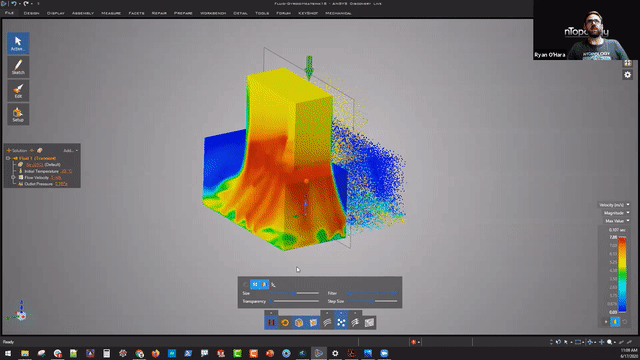Image resolution: width=640 pixels, height=360 pixels.
Task: Switch to the KeyShot tab
Action: point(308,13)
